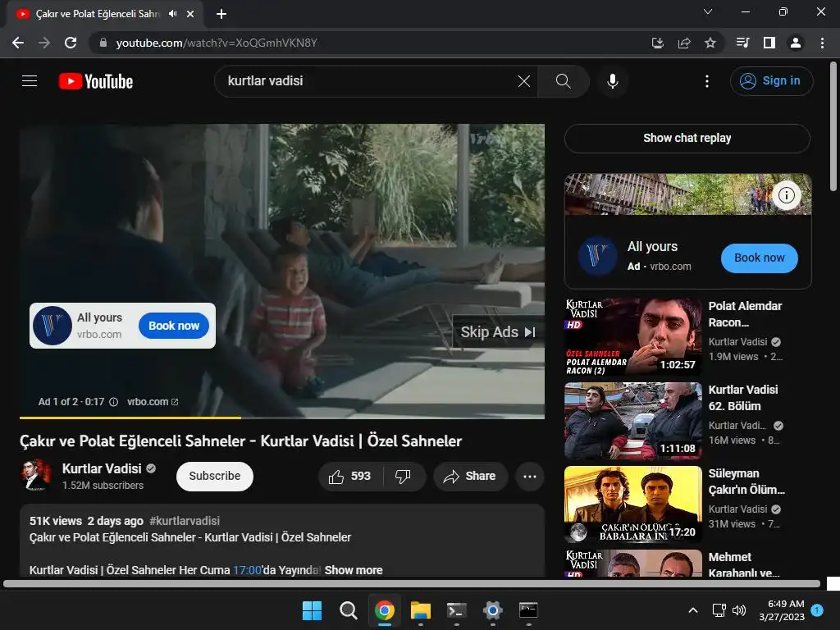Screen dimensions: 840x630
Task: Show chat replay
Action: [x=687, y=138]
